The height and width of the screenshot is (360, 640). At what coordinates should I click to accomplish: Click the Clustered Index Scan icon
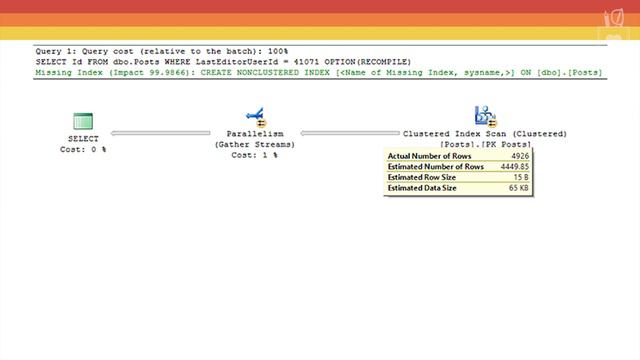click(x=485, y=117)
